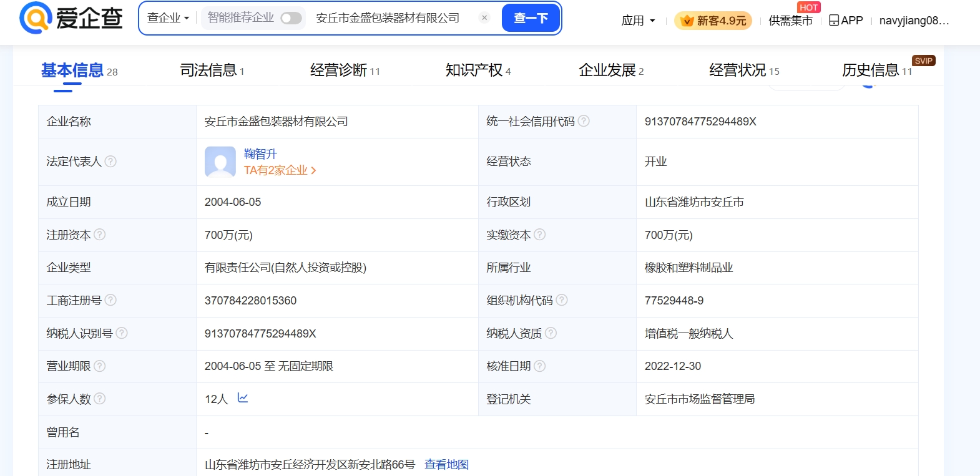Open the 查看地图 link
980x476 pixels.
(x=446, y=464)
